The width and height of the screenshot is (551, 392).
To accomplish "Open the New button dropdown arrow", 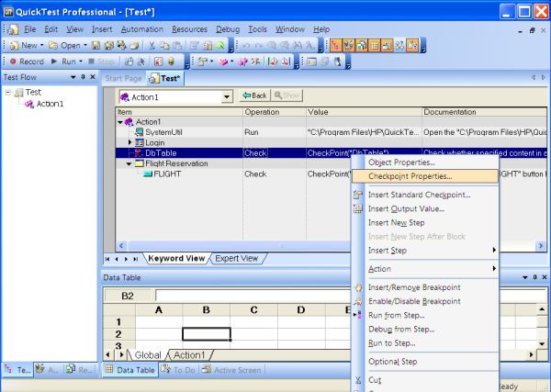I will pos(41,45).
